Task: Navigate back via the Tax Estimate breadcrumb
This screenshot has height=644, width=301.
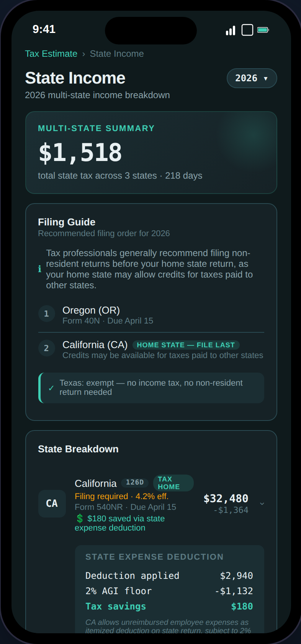Action: pyautogui.click(x=51, y=54)
